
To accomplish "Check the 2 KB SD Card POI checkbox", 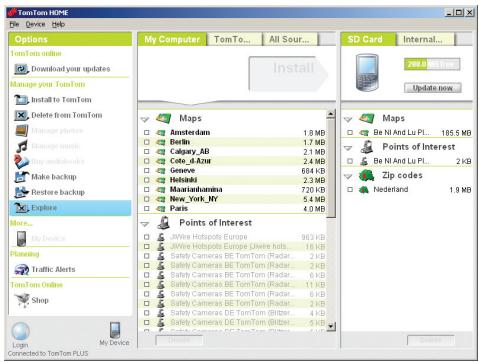I will coord(350,161).
